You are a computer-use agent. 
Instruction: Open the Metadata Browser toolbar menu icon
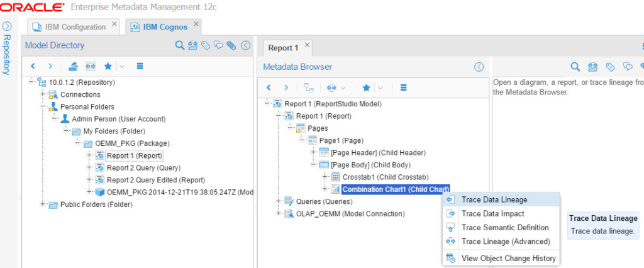(403, 87)
